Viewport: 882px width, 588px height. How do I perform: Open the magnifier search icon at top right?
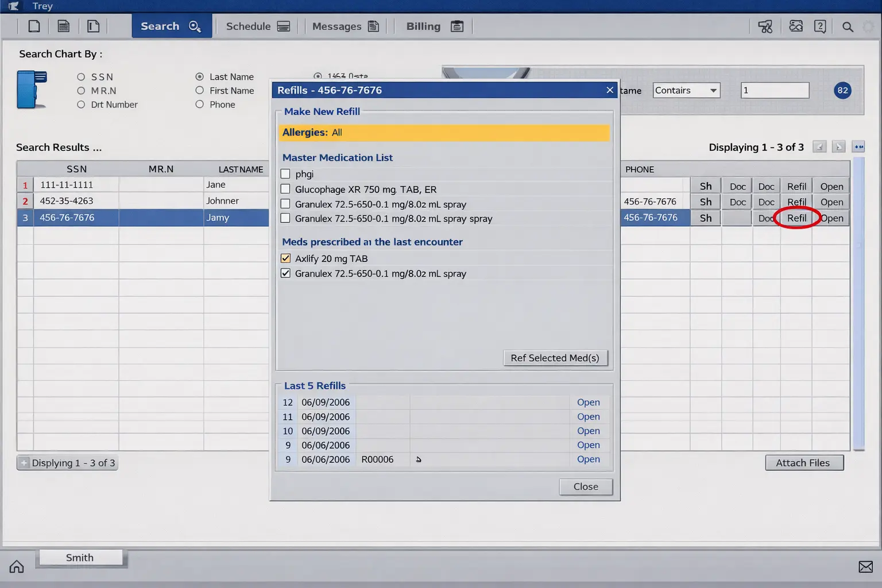point(847,26)
